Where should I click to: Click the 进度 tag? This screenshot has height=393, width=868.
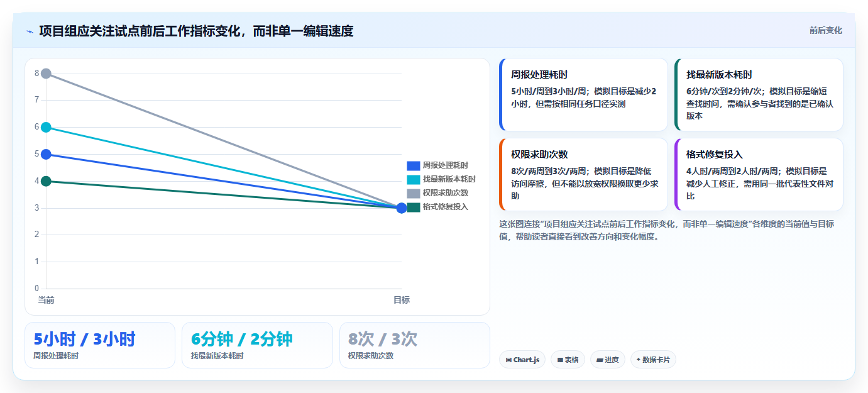608,360
